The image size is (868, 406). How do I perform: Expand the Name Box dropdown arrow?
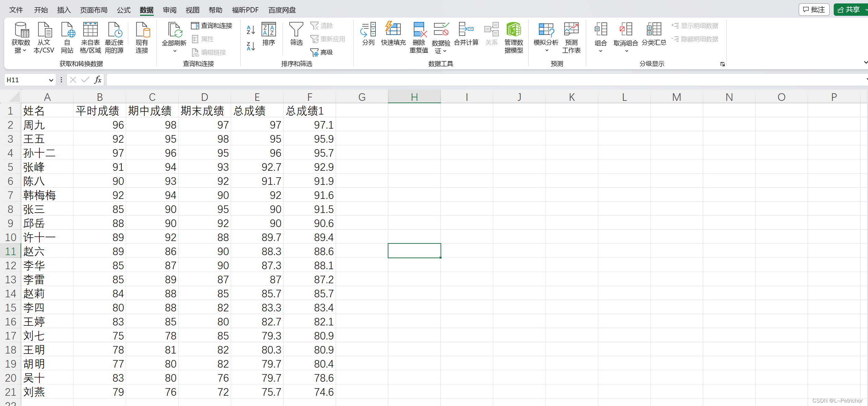point(51,80)
